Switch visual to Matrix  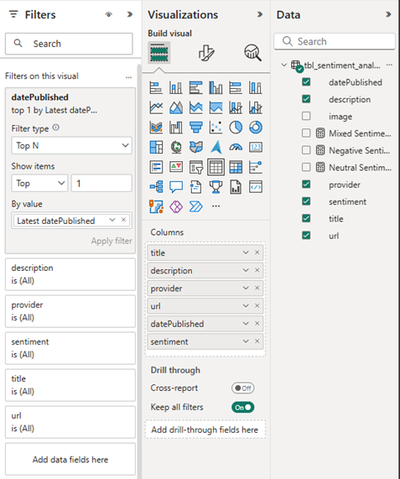[x=236, y=167]
